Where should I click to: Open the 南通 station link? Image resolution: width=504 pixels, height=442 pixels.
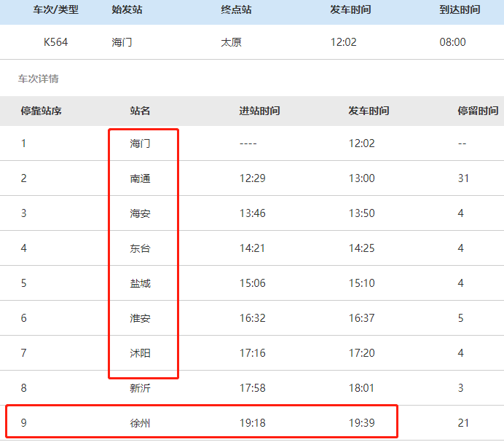click(140, 178)
